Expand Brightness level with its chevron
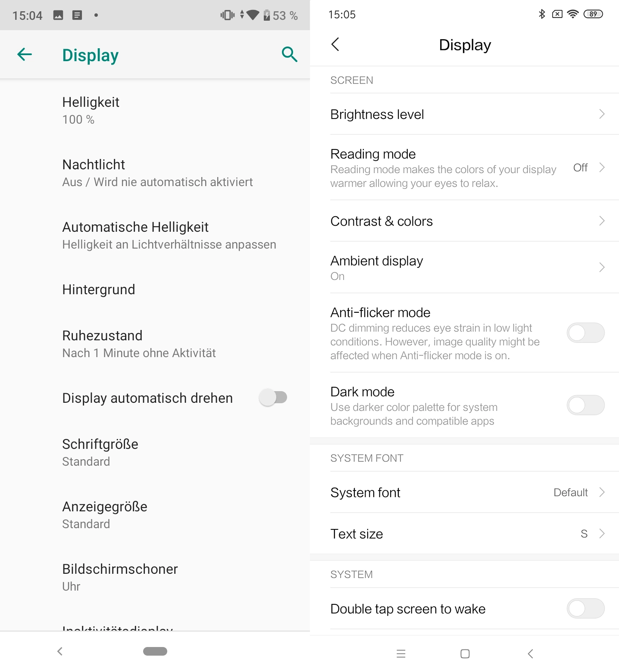 click(602, 114)
